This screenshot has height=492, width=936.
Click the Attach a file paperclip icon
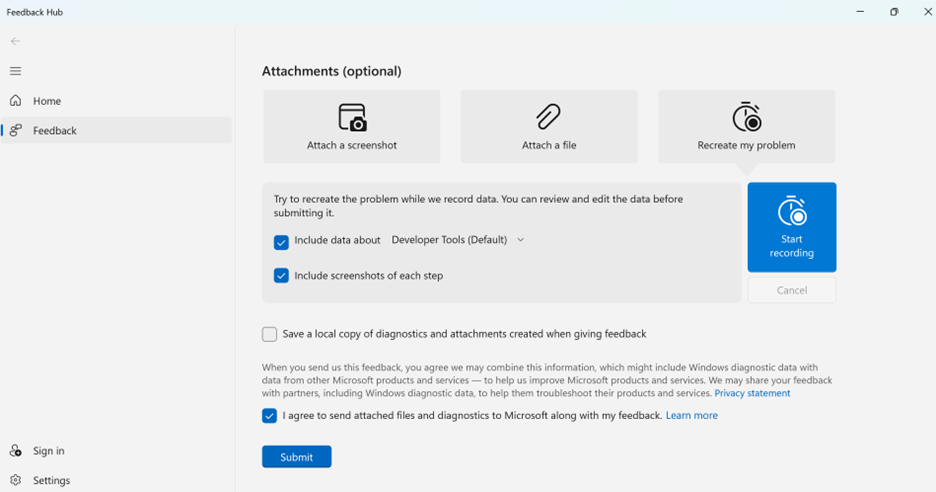(x=548, y=117)
